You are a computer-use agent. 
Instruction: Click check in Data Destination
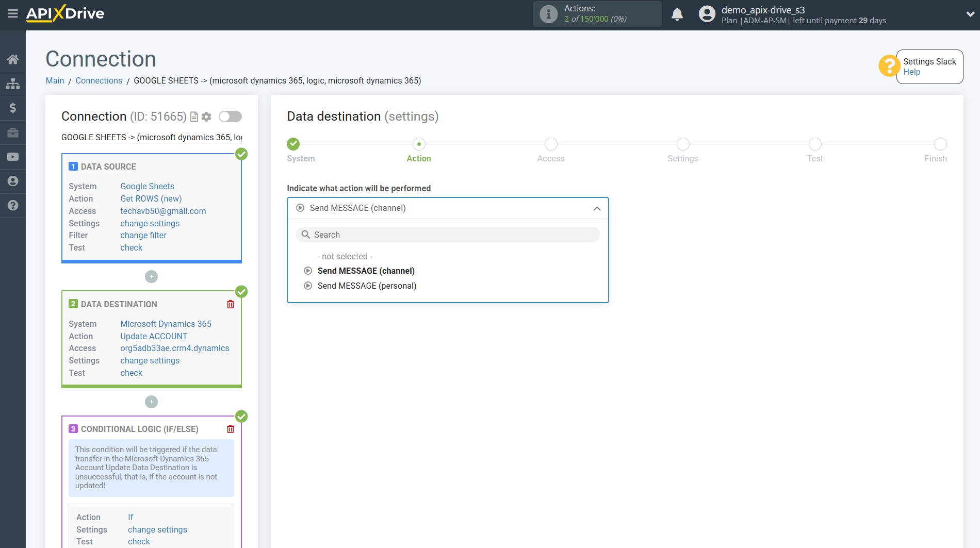click(131, 373)
